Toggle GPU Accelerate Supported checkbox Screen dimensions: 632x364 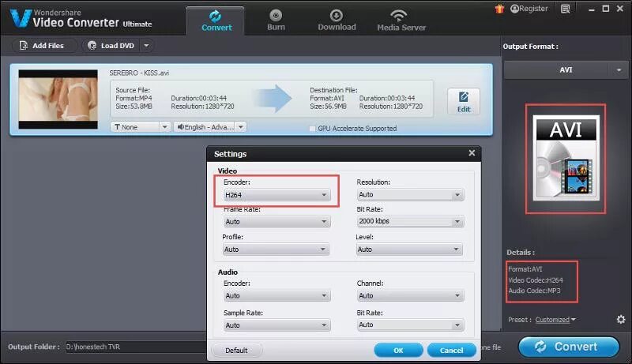coord(312,129)
